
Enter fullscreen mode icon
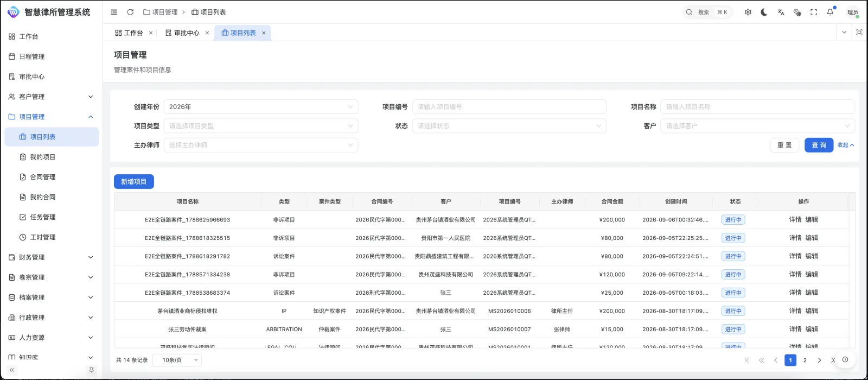click(x=814, y=12)
